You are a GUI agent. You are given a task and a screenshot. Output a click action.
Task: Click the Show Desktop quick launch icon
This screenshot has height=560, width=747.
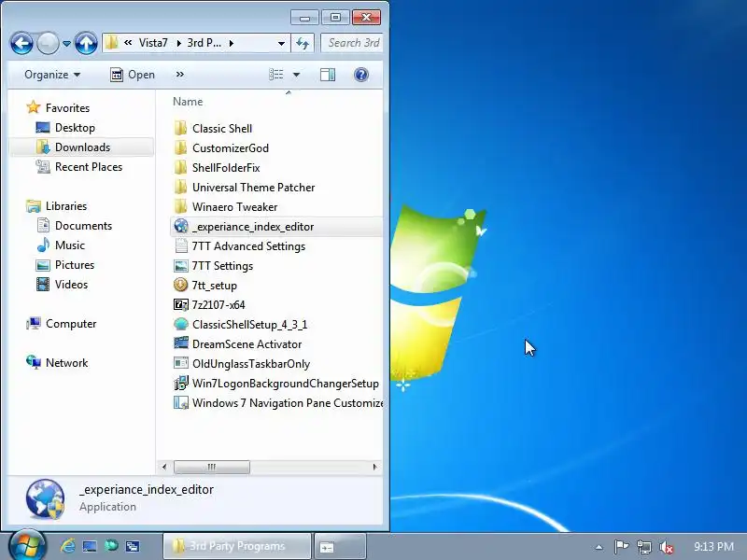point(90,546)
